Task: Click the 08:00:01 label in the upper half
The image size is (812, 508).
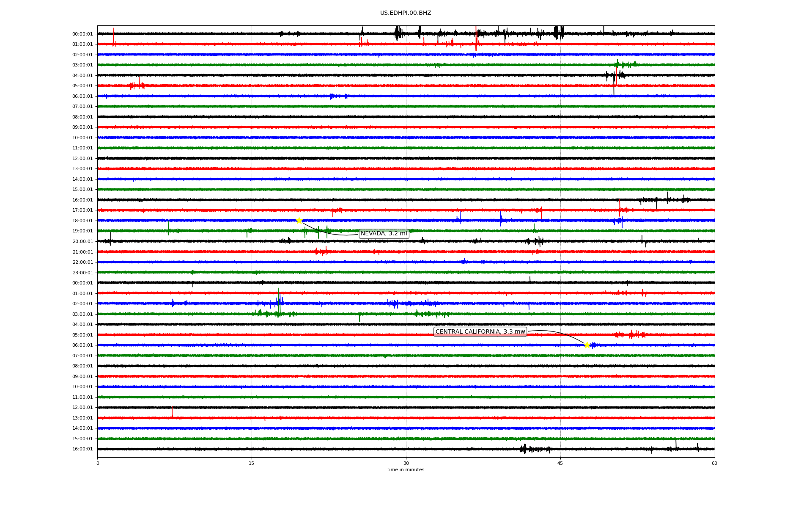Action: (82, 117)
